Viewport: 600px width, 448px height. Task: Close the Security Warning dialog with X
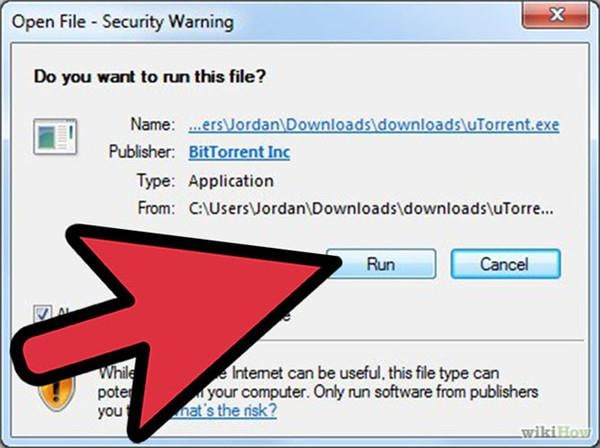click(x=556, y=15)
